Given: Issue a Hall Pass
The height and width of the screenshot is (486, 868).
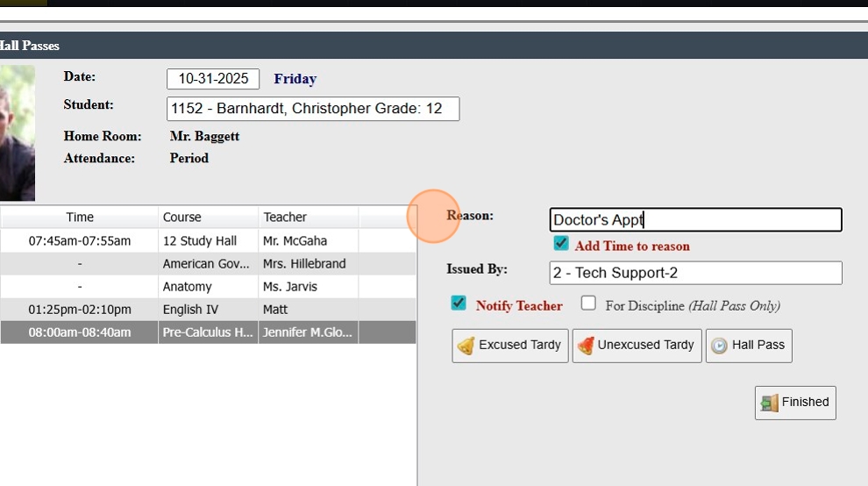Looking at the screenshot, I should [x=749, y=346].
